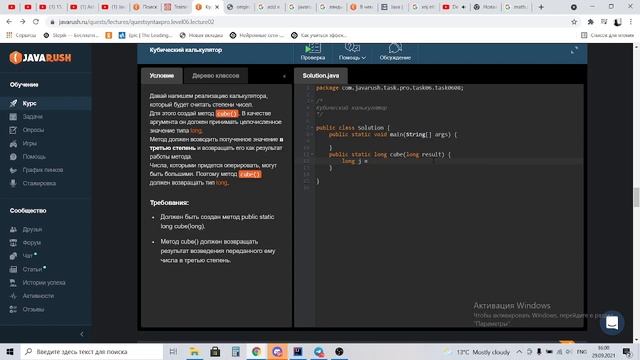Click Windows taskbar search field

(91, 351)
